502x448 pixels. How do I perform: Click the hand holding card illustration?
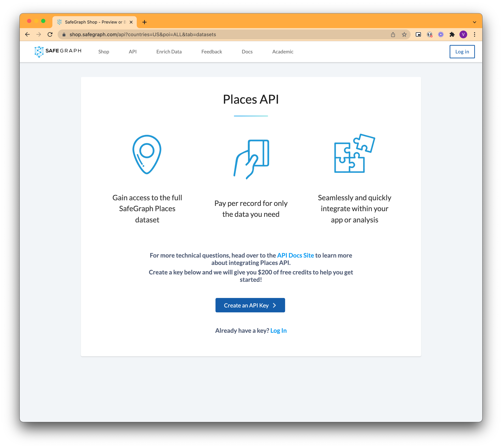[x=251, y=160]
